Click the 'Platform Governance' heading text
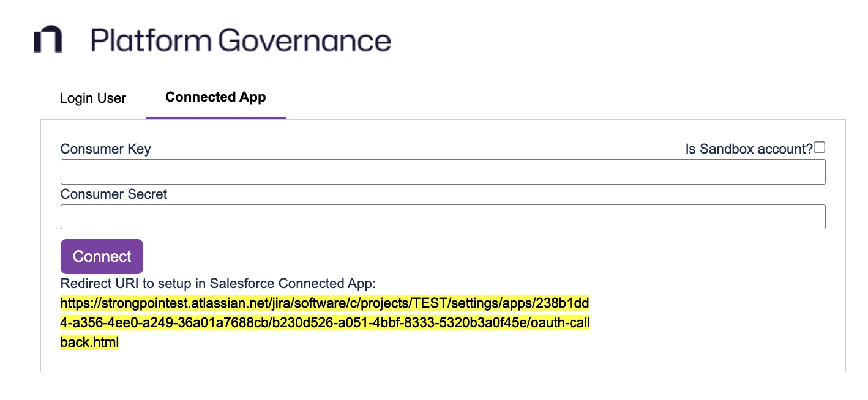This screenshot has width=868, height=400. [x=241, y=40]
